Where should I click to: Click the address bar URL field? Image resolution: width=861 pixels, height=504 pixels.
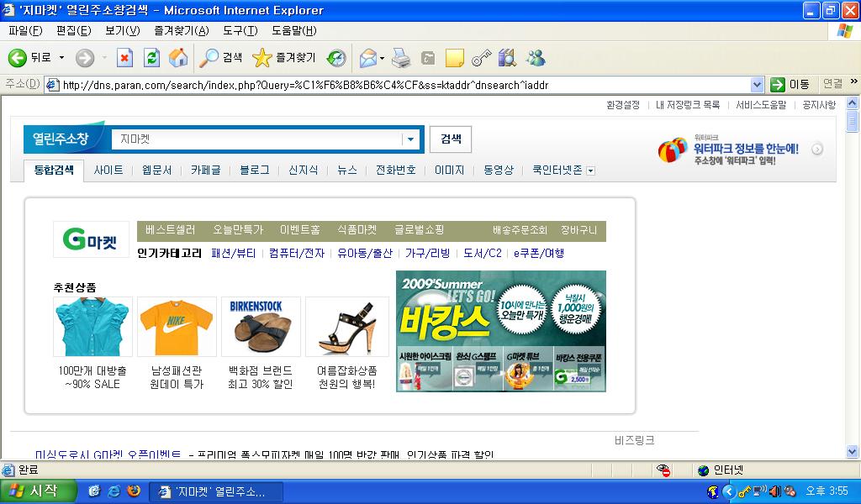[405, 85]
